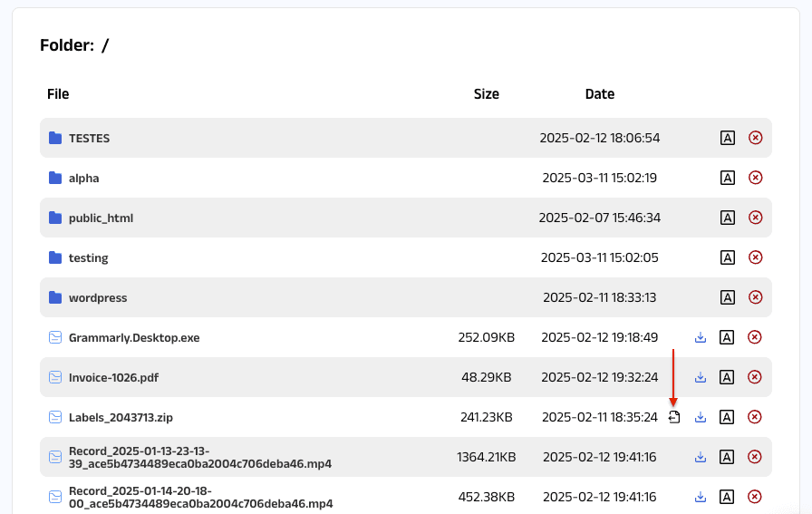
Task: Download Invoice-1026.pdf using its download icon
Action: click(x=700, y=377)
